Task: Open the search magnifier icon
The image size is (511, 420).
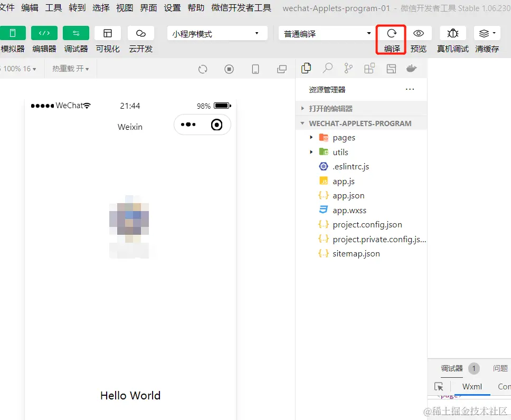Action: tap(327, 69)
